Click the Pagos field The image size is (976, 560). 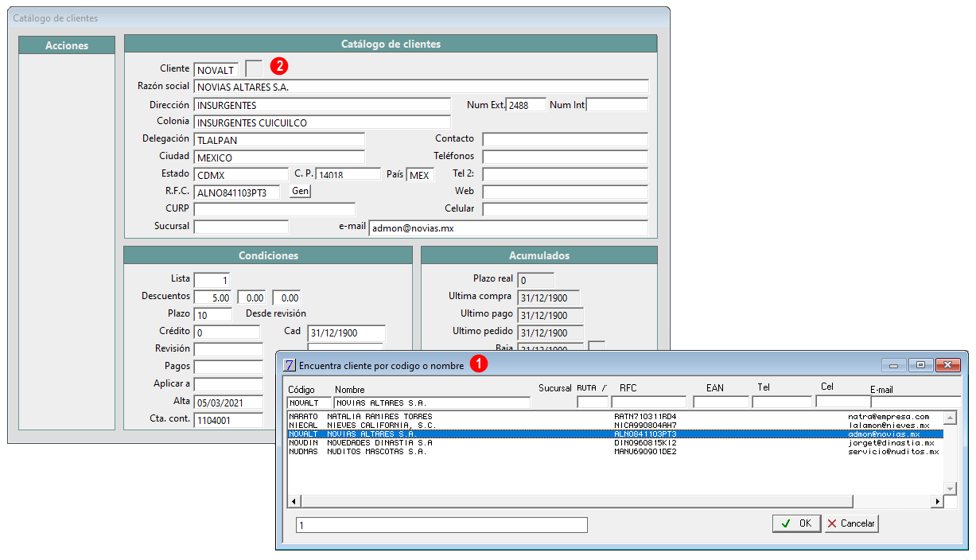tap(228, 367)
